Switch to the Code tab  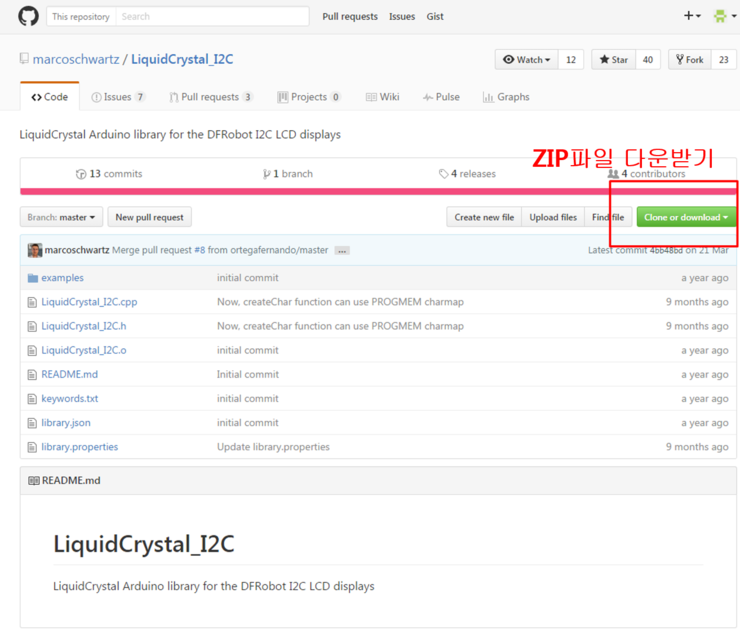[x=50, y=97]
